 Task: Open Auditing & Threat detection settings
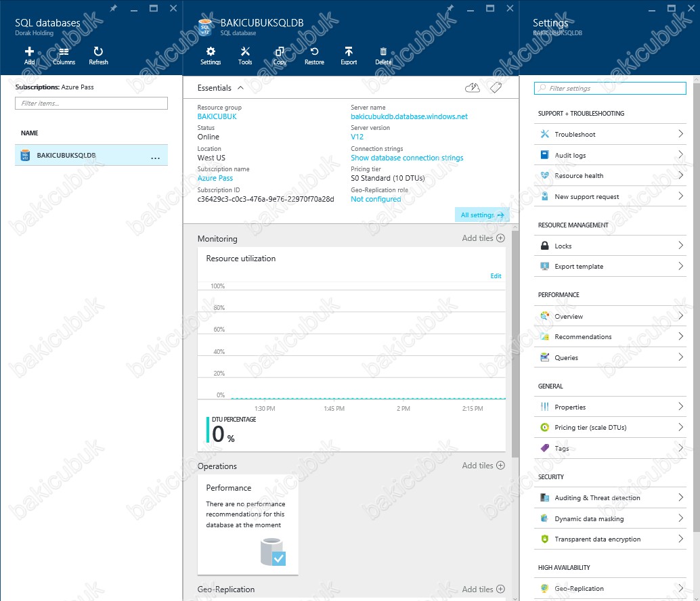(x=610, y=497)
